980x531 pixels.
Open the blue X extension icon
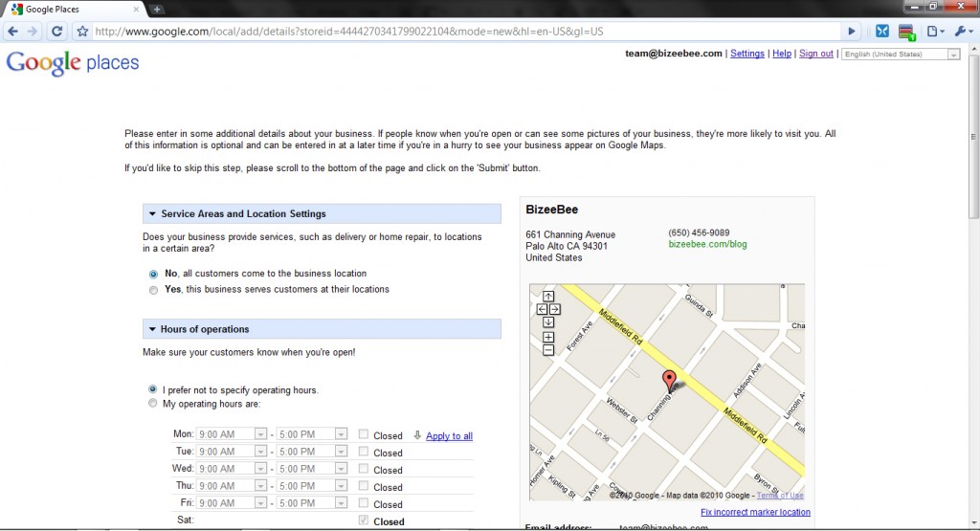(881, 32)
